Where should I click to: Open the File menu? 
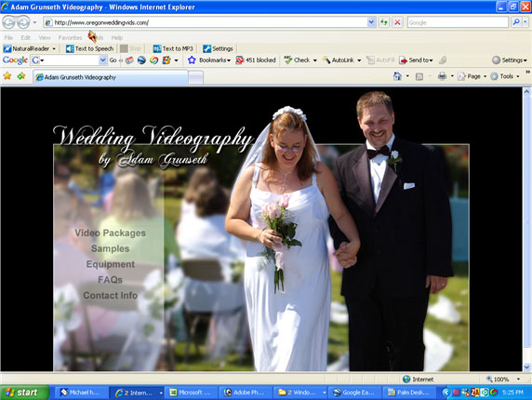point(8,37)
